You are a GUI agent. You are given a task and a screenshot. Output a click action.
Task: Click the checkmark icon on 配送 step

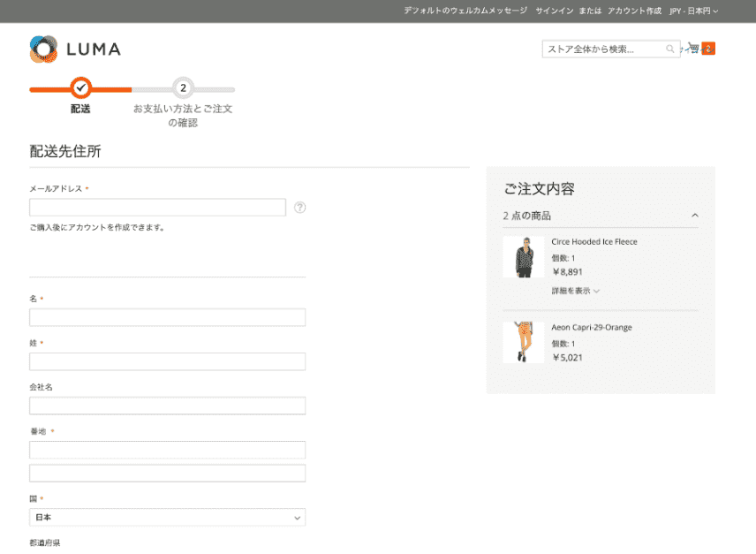click(81, 88)
